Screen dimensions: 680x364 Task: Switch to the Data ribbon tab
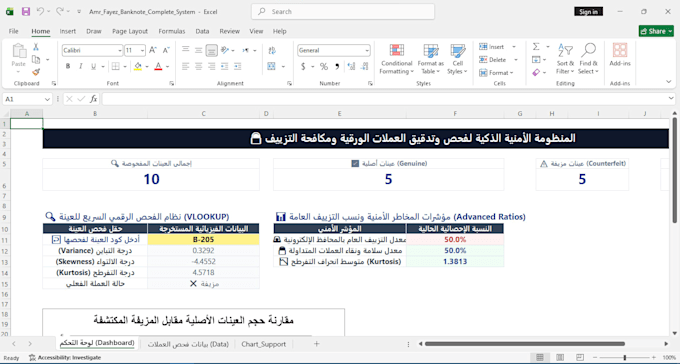[x=202, y=31]
